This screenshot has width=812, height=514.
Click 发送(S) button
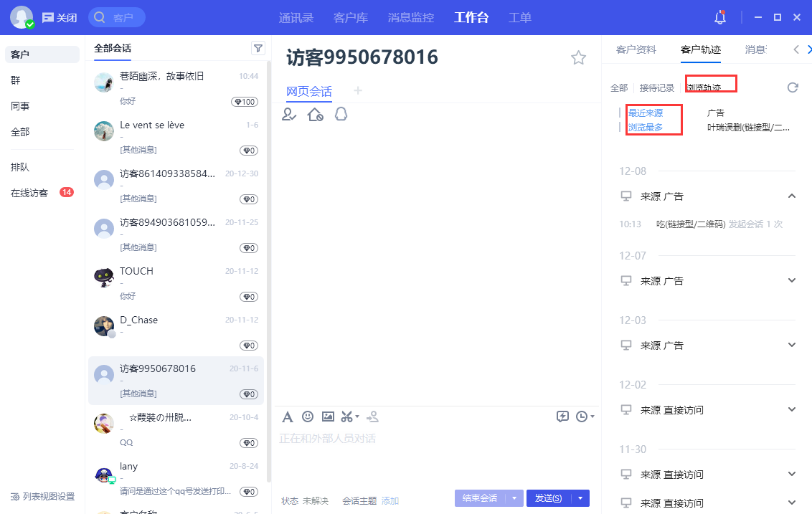[x=549, y=498]
